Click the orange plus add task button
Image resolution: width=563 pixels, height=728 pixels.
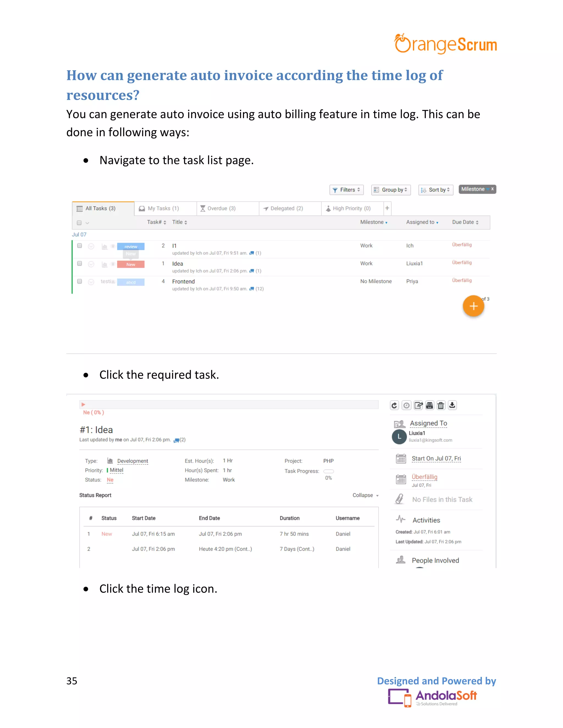pos(473,306)
